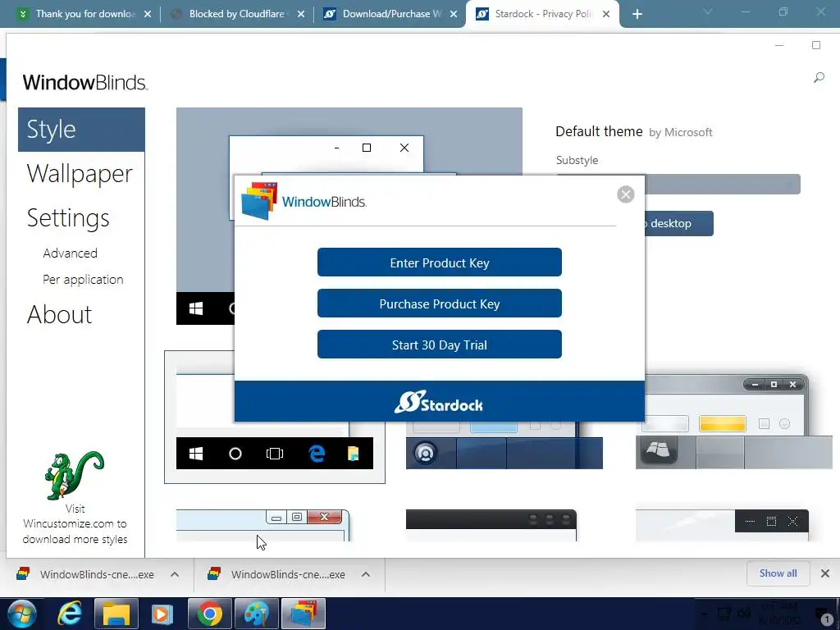The height and width of the screenshot is (630, 840).
Task: Minimize the WindowBlinds window
Action: [779, 46]
